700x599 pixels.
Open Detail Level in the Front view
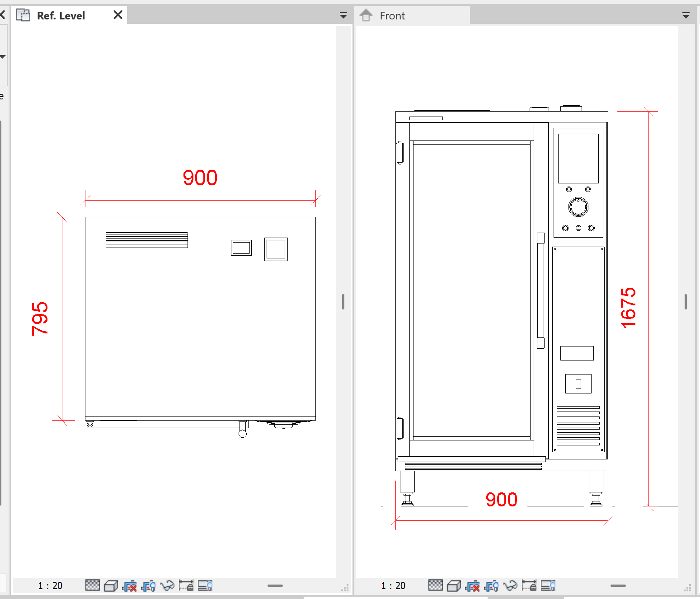[436, 585]
